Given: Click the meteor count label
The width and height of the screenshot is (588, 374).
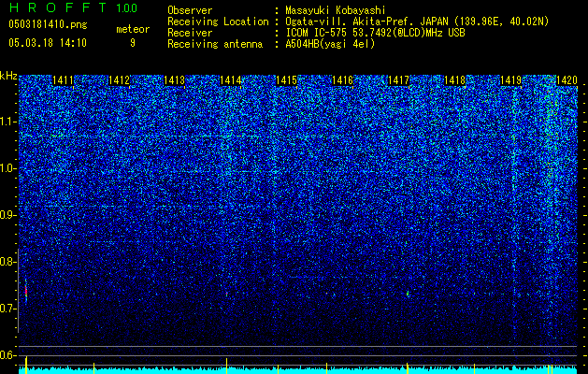Looking at the screenshot, I should point(133,29).
